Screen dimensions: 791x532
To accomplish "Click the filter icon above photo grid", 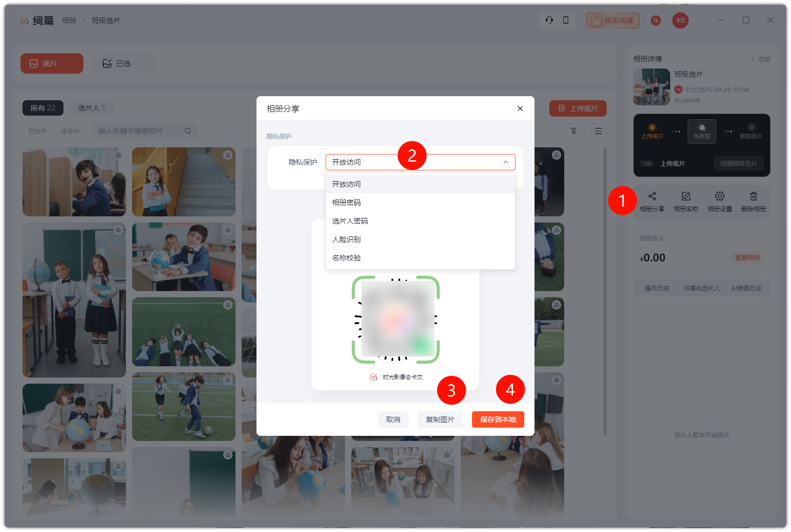I will click(573, 131).
